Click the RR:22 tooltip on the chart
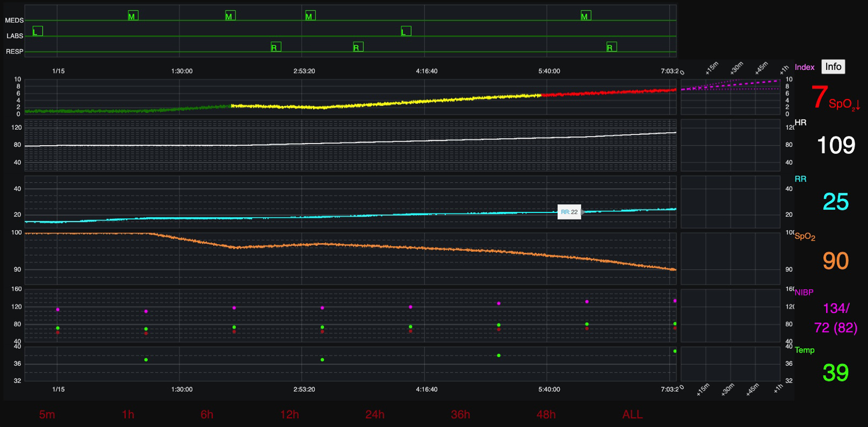Viewport: 868px width, 427px height. tap(569, 212)
